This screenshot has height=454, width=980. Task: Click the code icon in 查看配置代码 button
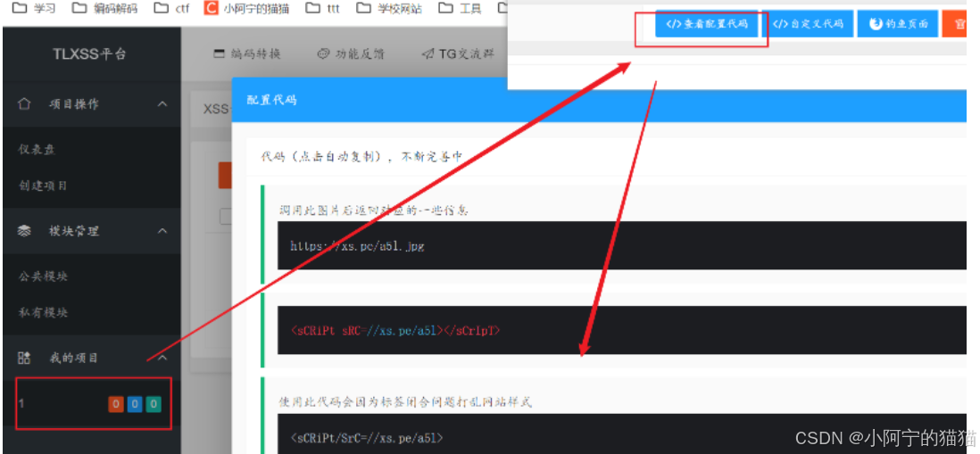[673, 24]
